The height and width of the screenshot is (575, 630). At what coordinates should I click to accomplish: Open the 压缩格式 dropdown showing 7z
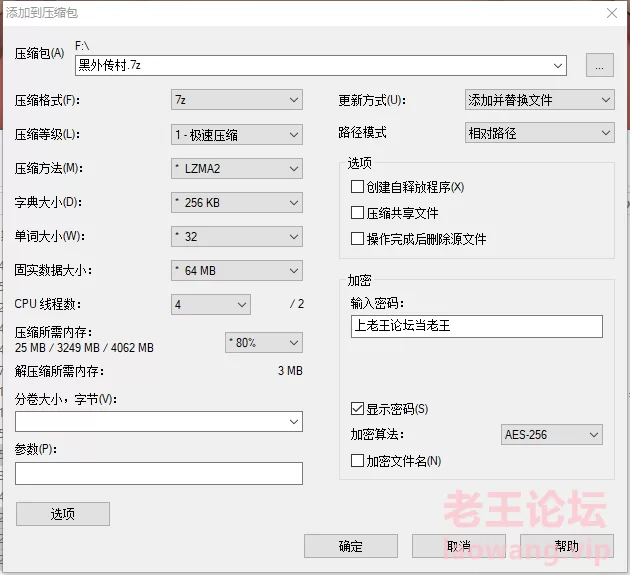click(237, 100)
